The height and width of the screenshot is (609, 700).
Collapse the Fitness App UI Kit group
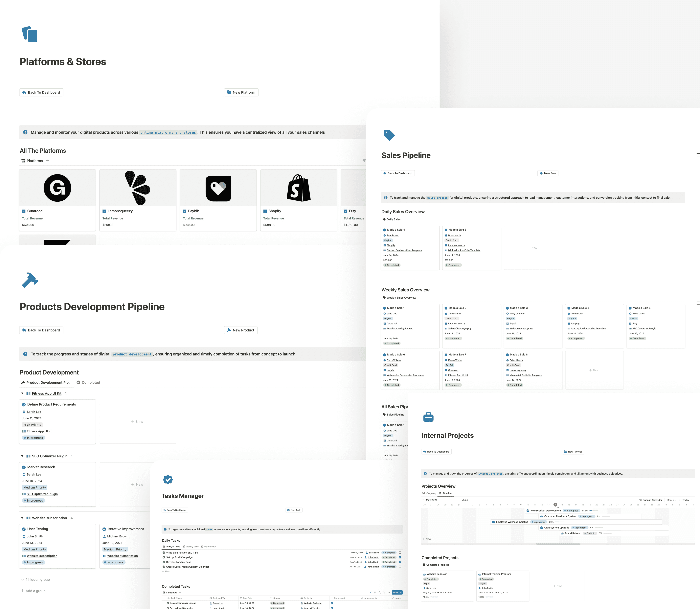22,394
